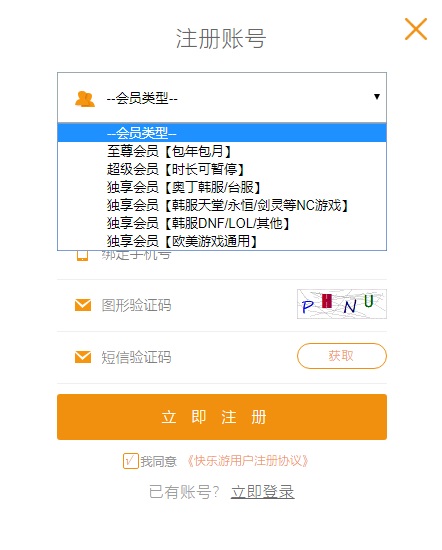The height and width of the screenshot is (550, 442).
Task: Click the envelope icon next to 短信验证码
Action: pyautogui.click(x=83, y=357)
